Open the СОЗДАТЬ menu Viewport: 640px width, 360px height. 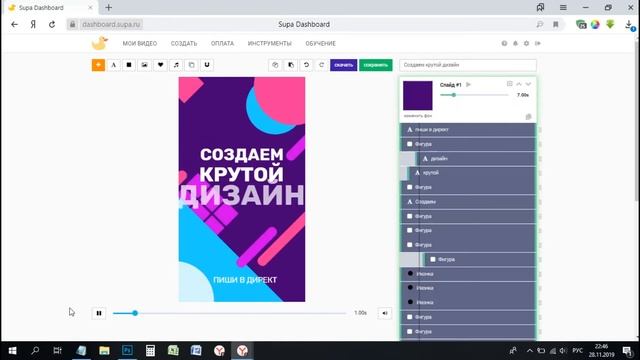pyautogui.click(x=184, y=43)
